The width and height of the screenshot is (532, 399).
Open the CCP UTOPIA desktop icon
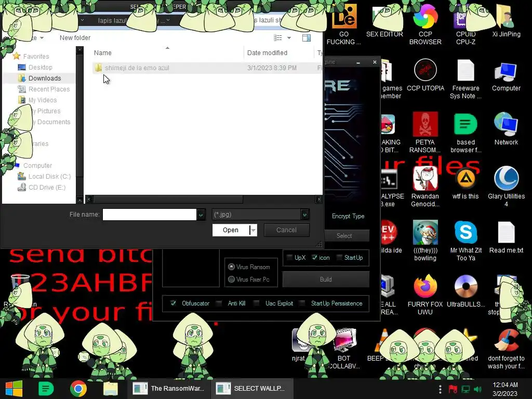coord(425,75)
